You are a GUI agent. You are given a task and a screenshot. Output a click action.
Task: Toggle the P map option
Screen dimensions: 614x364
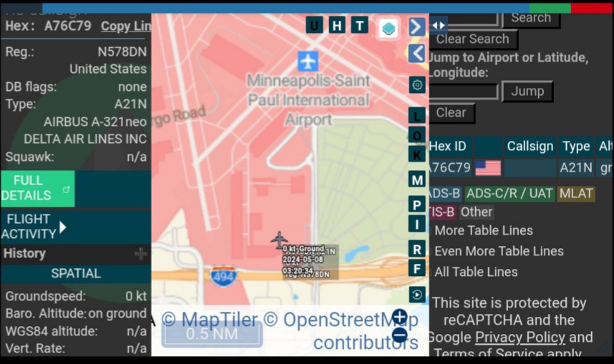[x=417, y=205]
